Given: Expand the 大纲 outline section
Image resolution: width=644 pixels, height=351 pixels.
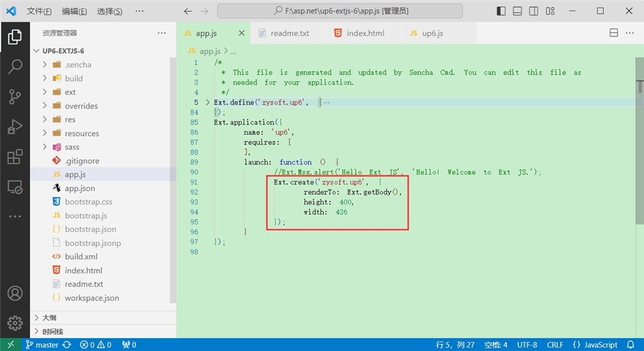Looking at the screenshot, I should pyautogui.click(x=49, y=318).
